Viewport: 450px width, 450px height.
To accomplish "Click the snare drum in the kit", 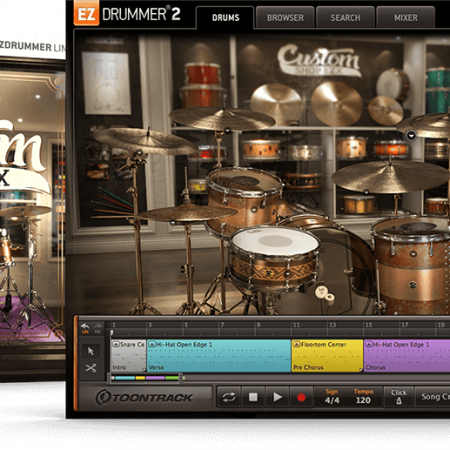I will (274, 257).
